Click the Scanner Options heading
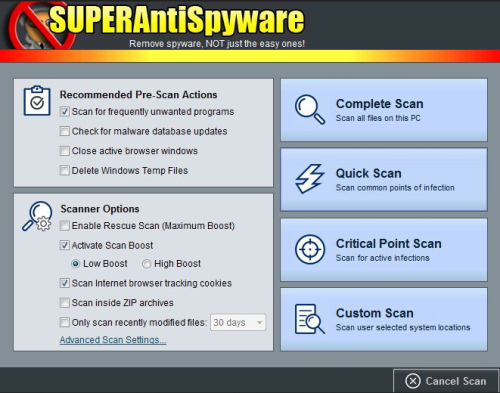The height and width of the screenshot is (393, 500). [100, 209]
